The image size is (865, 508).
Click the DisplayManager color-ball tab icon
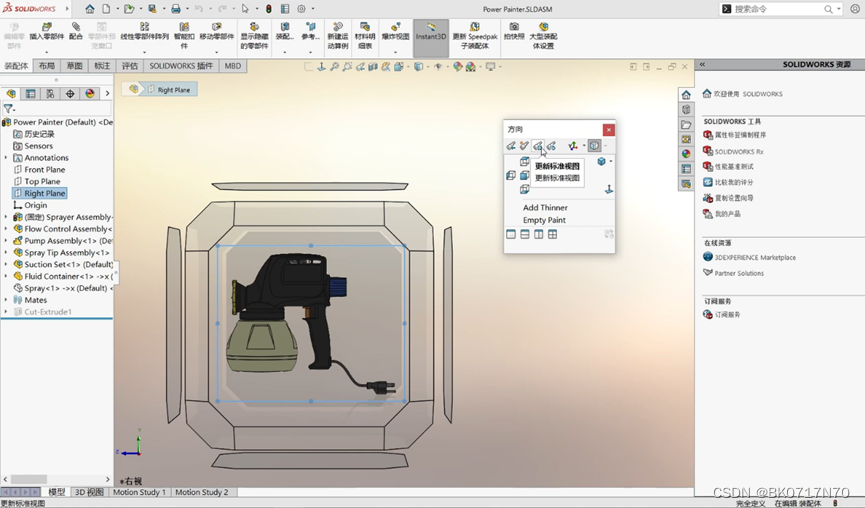[90, 94]
